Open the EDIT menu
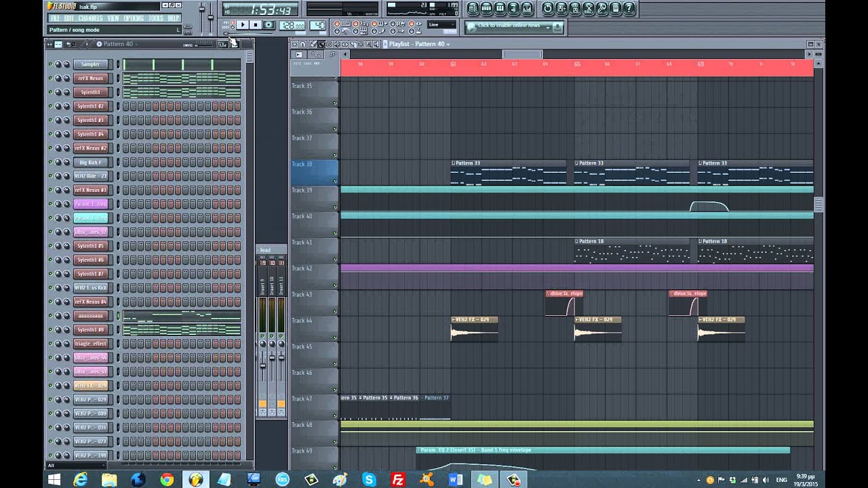The image size is (868, 488). 68,18
